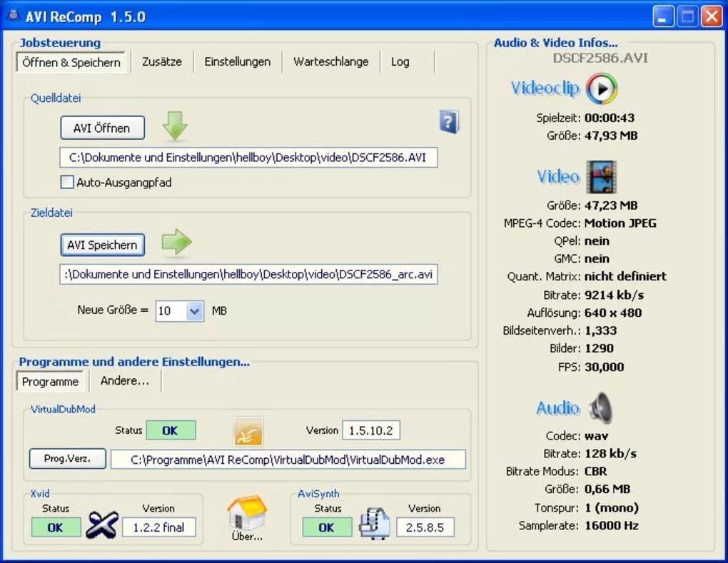Open the Log tab
Screen dimensions: 728x563
click(400, 62)
